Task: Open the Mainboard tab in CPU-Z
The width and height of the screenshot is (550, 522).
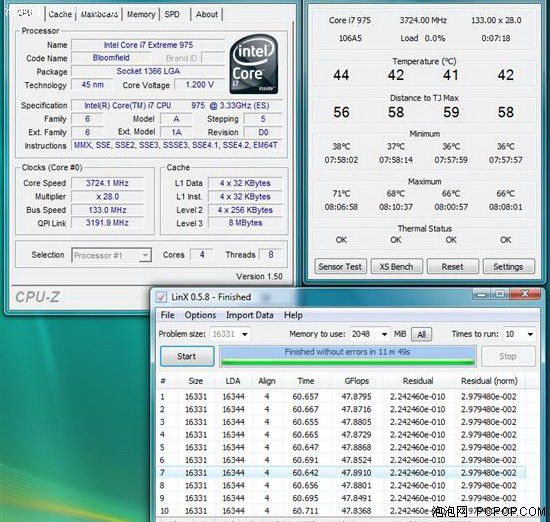Action: (99, 14)
